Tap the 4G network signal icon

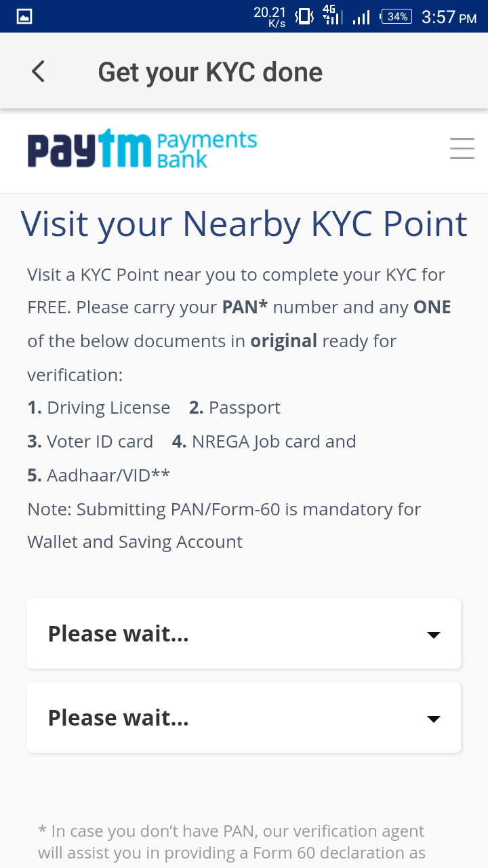tap(331, 15)
